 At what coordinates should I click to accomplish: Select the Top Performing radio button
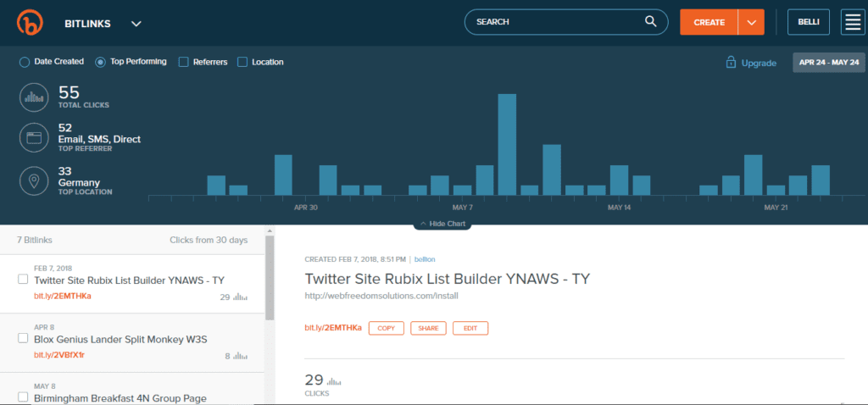coord(100,62)
